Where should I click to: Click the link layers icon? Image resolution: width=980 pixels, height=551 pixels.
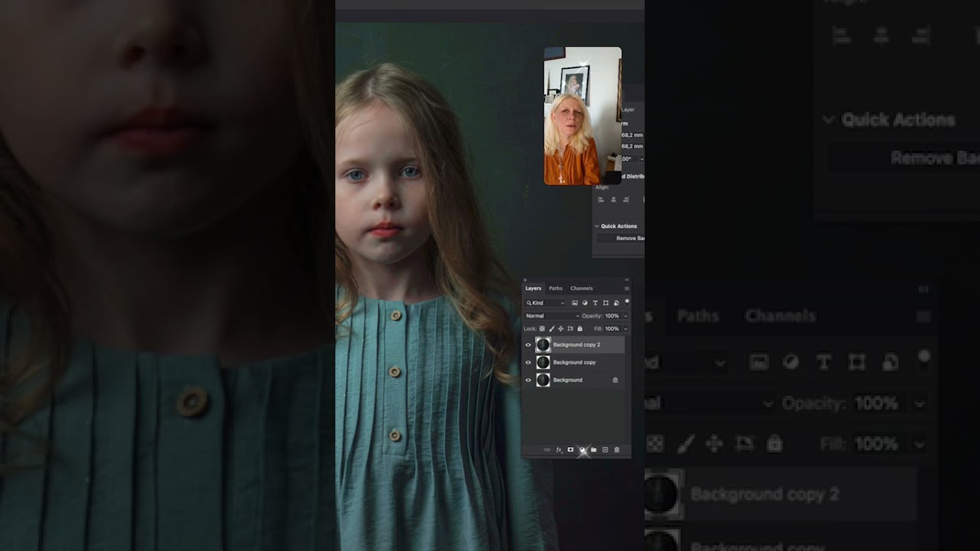point(547,450)
